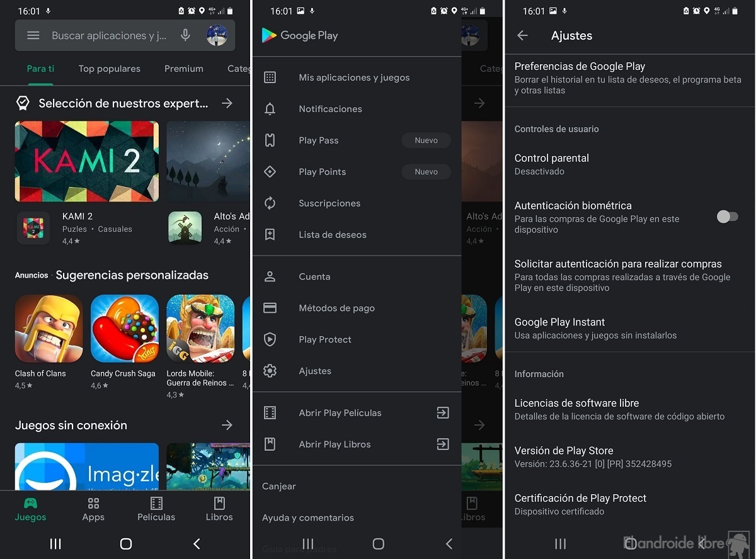Open the Control parental setting

point(630,164)
